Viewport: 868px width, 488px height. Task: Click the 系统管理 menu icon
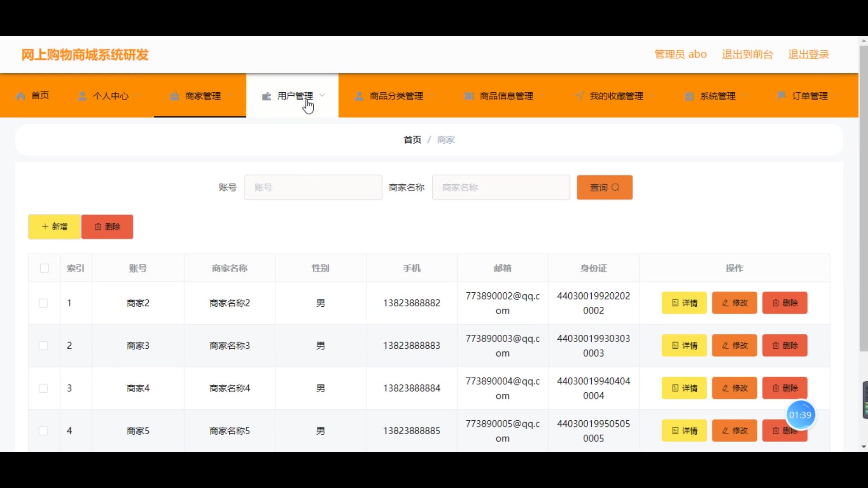689,96
